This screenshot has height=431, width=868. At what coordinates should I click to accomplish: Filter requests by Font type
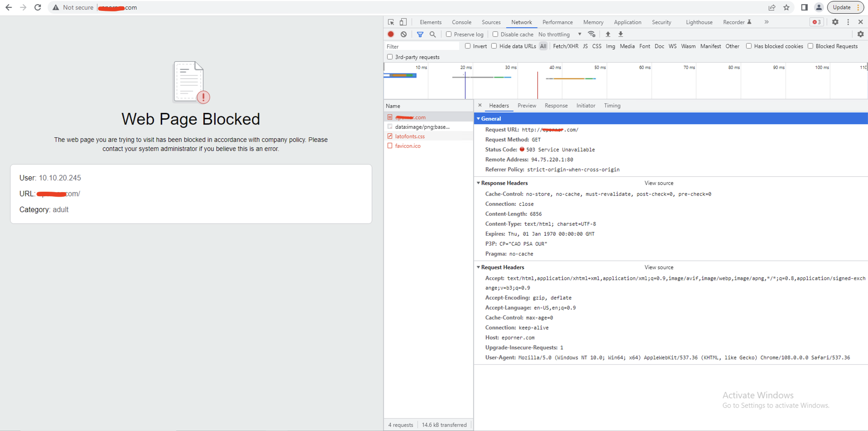click(x=645, y=46)
